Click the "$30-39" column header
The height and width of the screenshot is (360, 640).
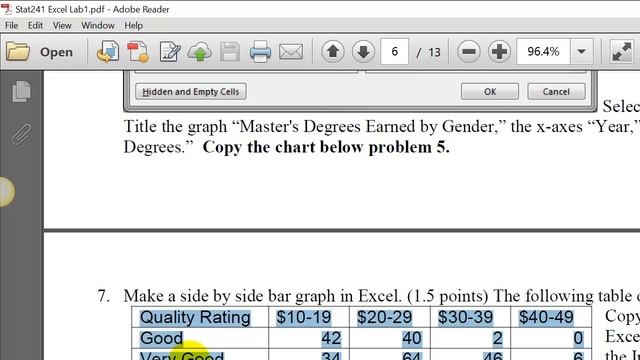[465, 317]
